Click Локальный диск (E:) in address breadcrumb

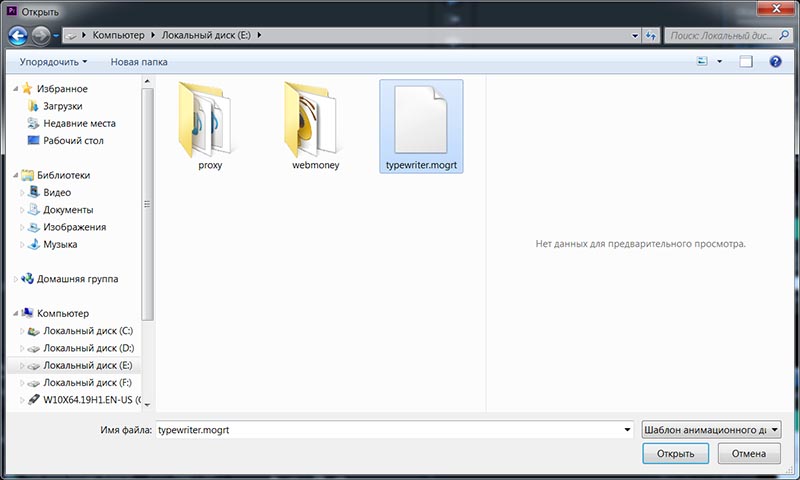[x=206, y=35]
